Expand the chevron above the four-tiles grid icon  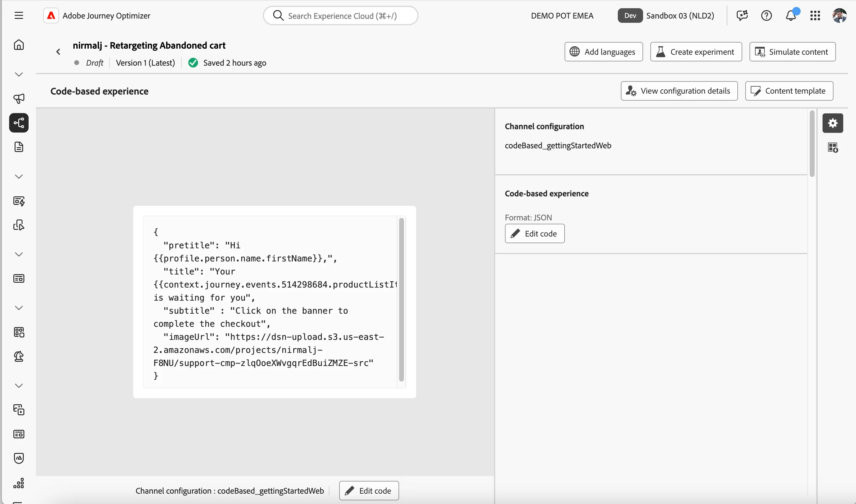click(19, 308)
